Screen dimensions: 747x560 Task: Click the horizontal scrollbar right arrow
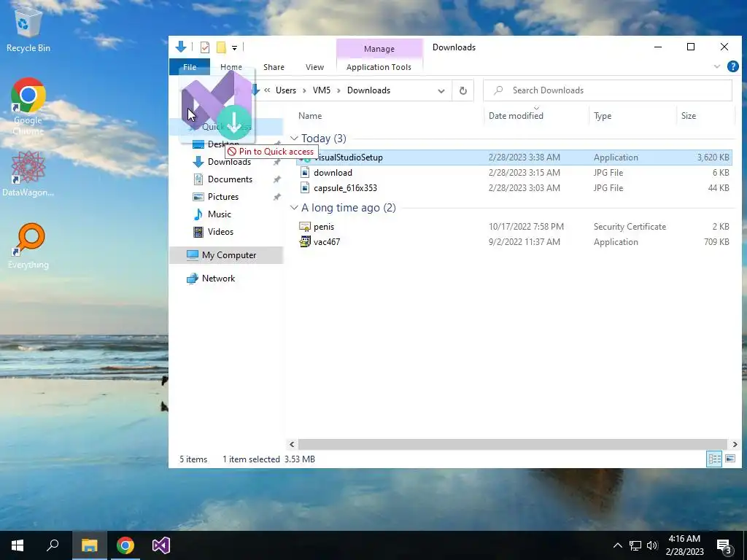735,444
